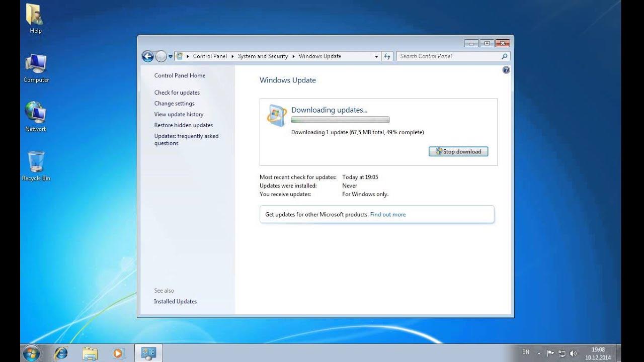The image size is (644, 362).
Task: Click the Downloading updates heading
Action: pyautogui.click(x=330, y=110)
